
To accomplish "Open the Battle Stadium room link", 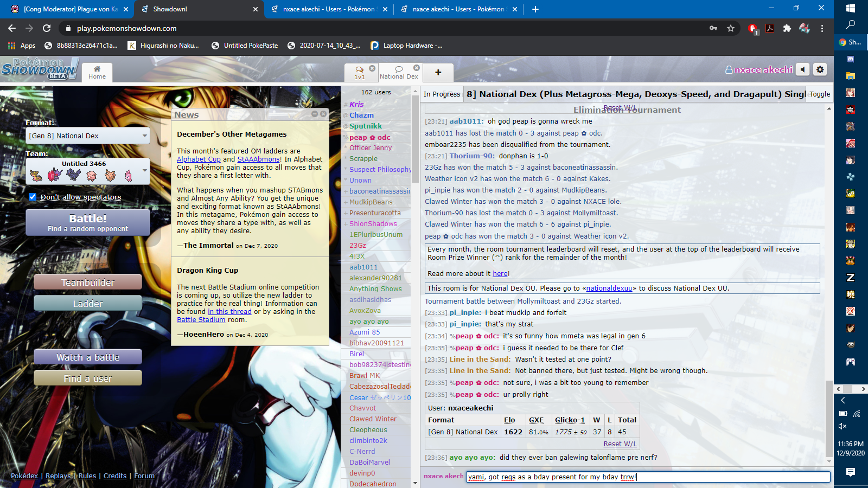I will tap(201, 320).
